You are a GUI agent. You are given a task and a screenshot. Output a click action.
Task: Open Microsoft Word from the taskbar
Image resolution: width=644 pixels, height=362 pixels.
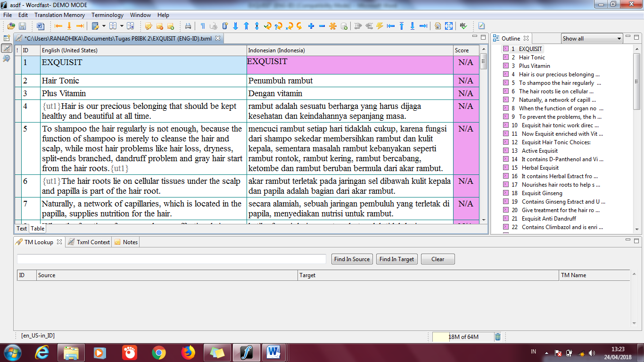[274, 353]
